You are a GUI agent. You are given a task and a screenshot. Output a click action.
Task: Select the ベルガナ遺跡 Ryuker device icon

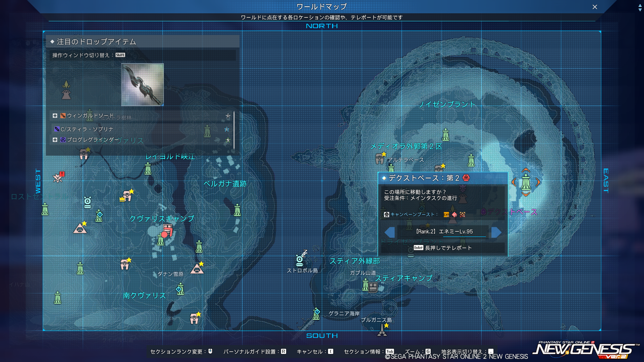[237, 210]
